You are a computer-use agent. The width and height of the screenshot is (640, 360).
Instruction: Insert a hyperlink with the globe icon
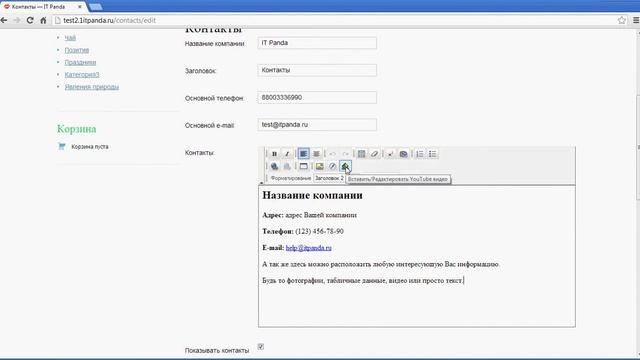coord(274,166)
